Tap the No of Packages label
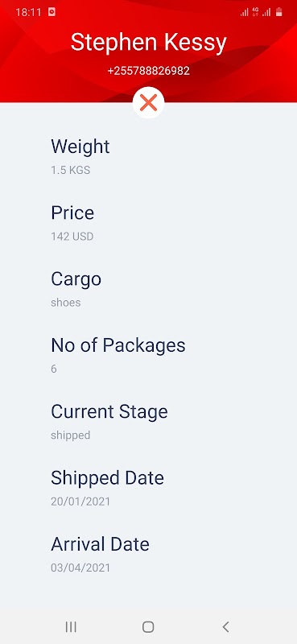The width and height of the screenshot is (297, 644). tap(118, 345)
